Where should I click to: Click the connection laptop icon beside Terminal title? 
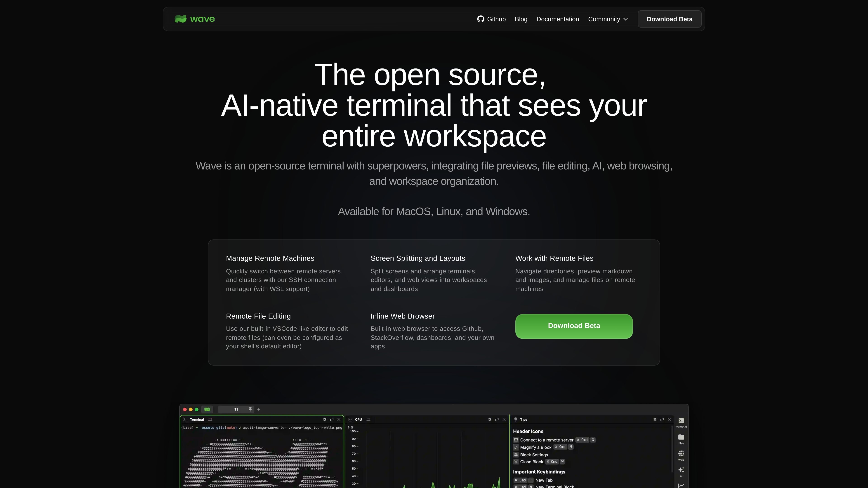210,419
